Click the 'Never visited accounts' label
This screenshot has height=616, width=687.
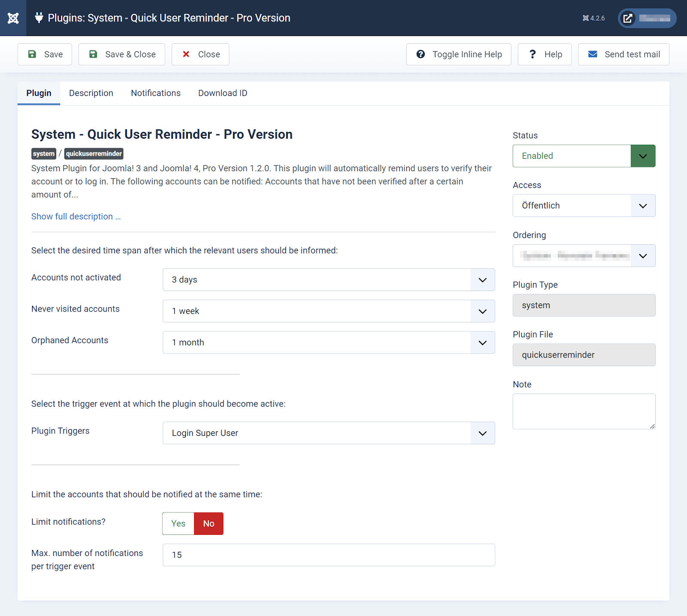tap(76, 309)
